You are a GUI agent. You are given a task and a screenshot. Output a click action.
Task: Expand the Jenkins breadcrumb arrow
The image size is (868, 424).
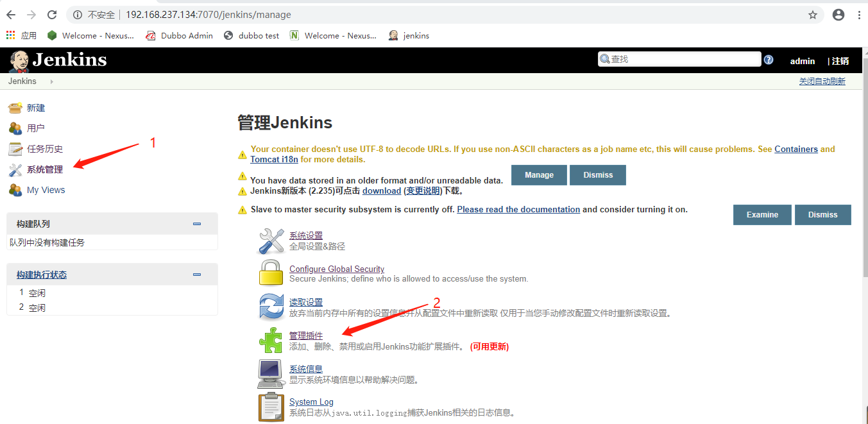[x=50, y=81]
